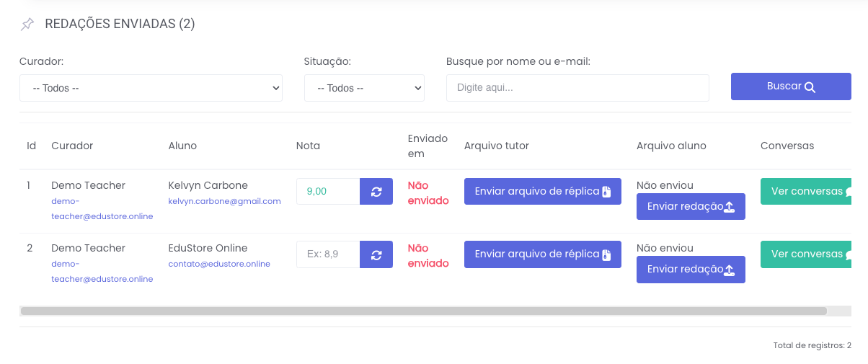Screen dimensions: 868x364
Task: Click the Nota column header
Action: [x=308, y=146]
